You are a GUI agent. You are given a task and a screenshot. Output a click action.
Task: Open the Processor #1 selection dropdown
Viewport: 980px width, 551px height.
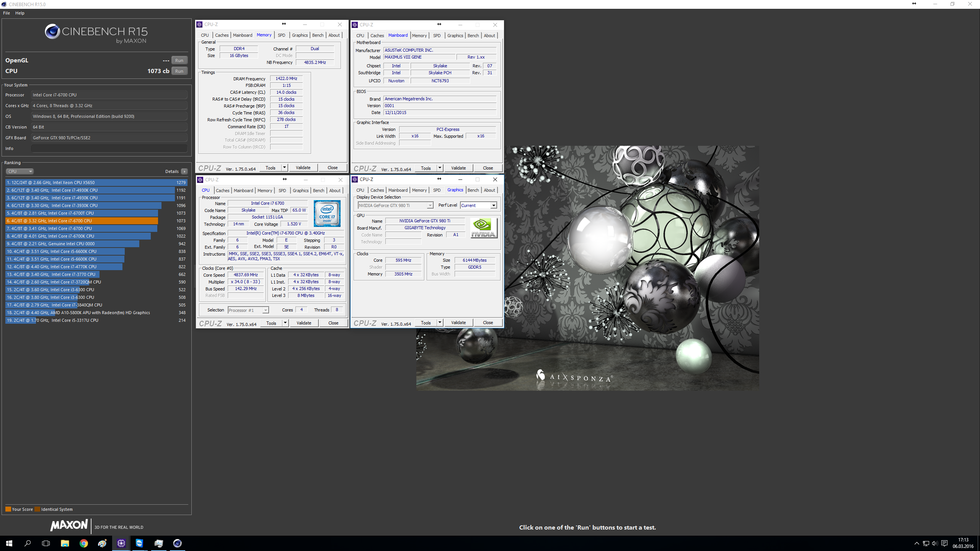point(248,310)
